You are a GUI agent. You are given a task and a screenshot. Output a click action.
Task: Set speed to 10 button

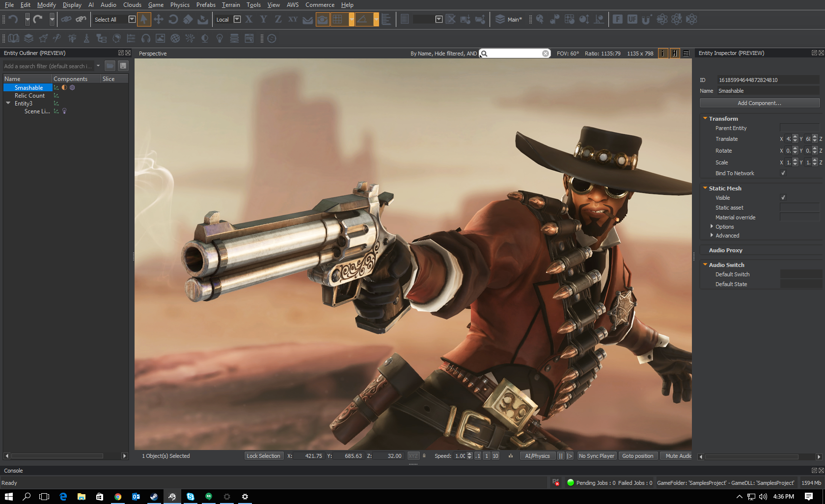coord(495,456)
